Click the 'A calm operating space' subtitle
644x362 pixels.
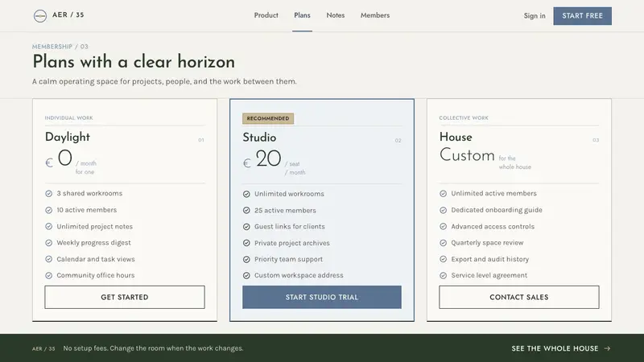[x=164, y=81]
